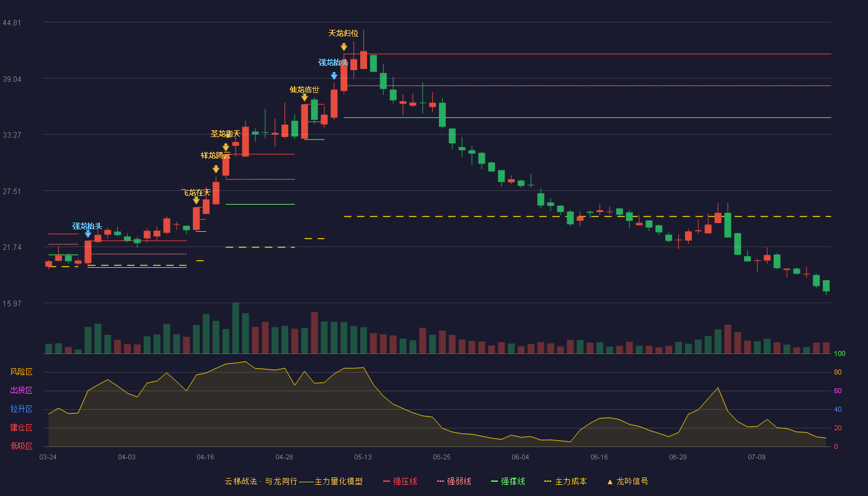The height and width of the screenshot is (496, 868).
Task: Click the blue arrow under May 强龙抬头
Action: tap(334, 76)
